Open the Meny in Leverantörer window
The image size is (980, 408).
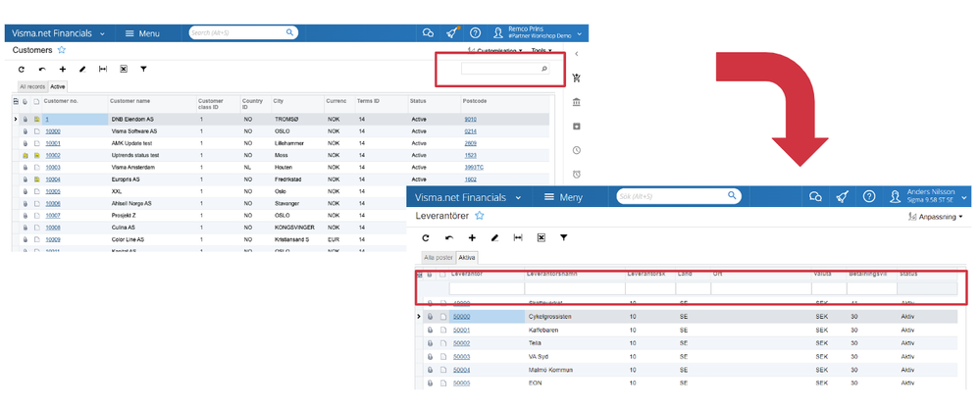coord(563,197)
